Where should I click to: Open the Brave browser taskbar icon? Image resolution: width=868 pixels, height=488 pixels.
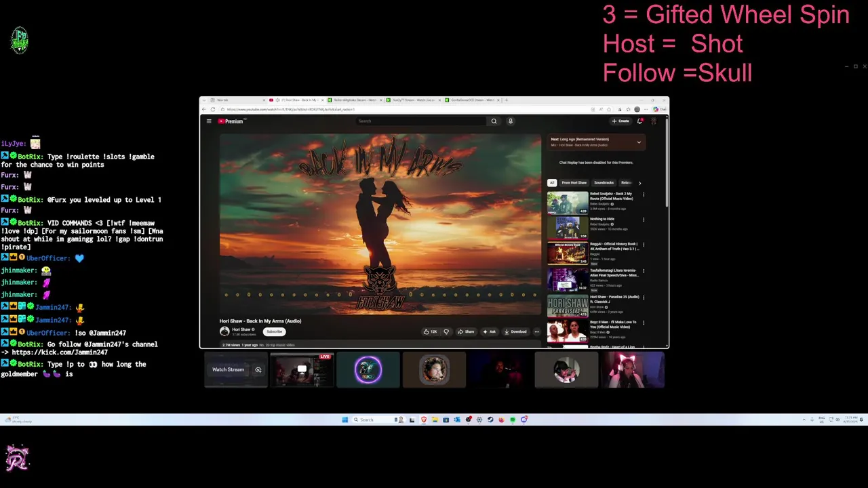(x=424, y=420)
